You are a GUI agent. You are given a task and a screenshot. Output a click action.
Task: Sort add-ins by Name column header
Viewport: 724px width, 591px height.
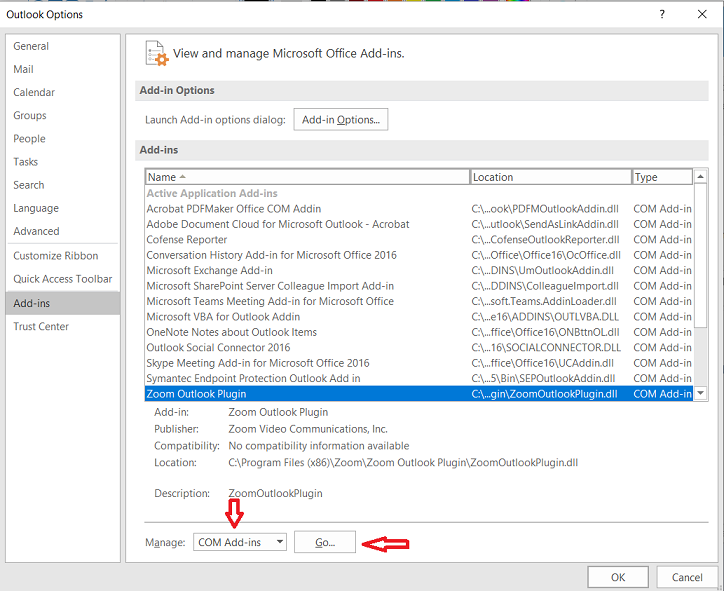307,177
